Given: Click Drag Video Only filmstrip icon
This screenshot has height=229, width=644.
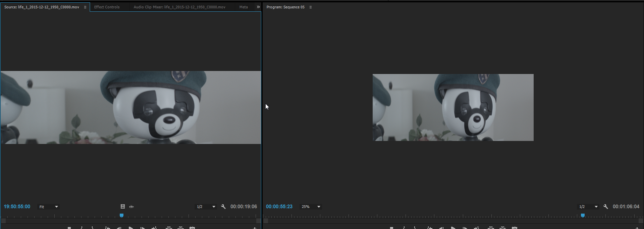Looking at the screenshot, I should 123,207.
